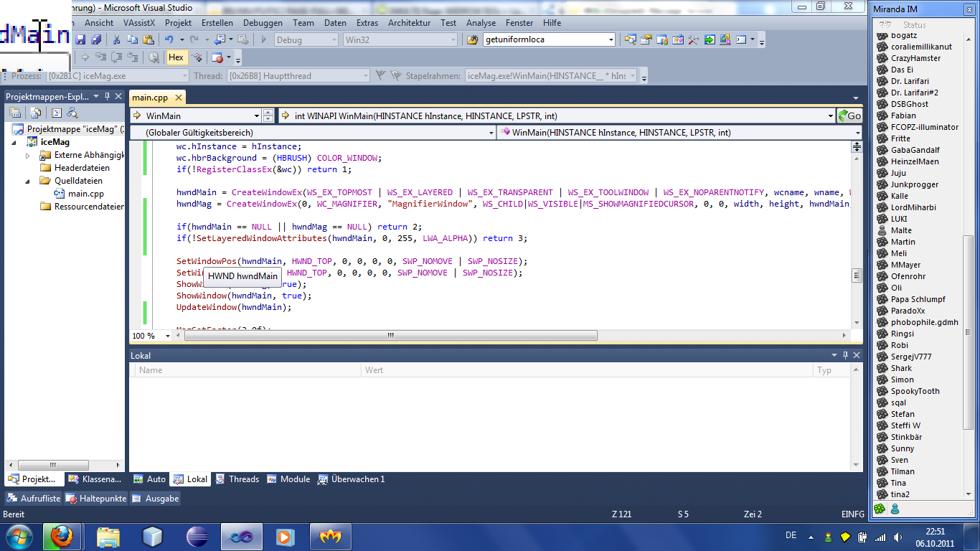Pin or unpin the Projektmappen-Explorer panel

pyautogui.click(x=107, y=96)
